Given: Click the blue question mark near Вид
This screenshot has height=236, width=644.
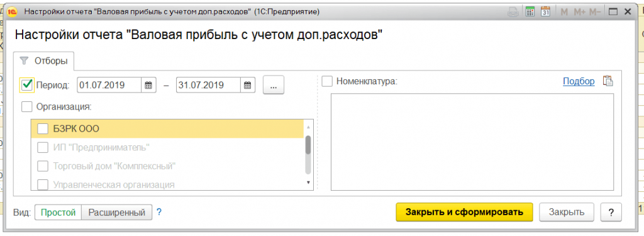Looking at the screenshot, I should click(159, 213).
